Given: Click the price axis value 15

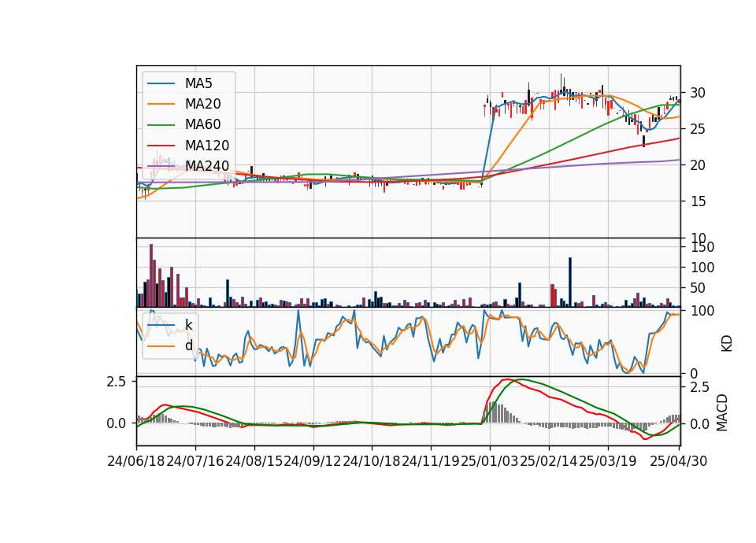Looking at the screenshot, I should (x=698, y=201).
